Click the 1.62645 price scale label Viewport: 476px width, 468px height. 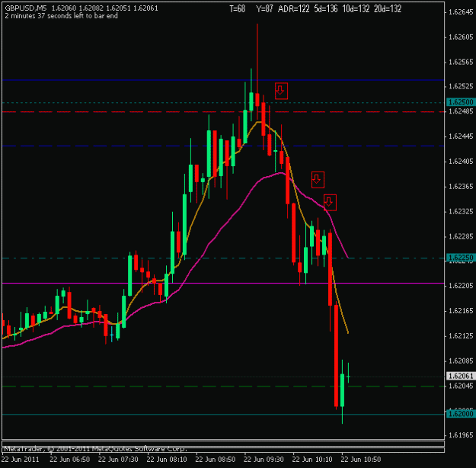[461, 12]
